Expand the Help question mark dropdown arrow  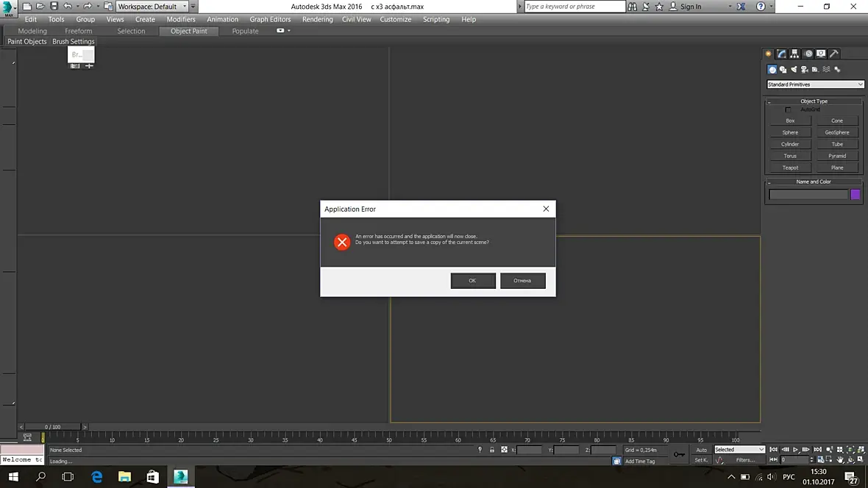[x=771, y=7]
